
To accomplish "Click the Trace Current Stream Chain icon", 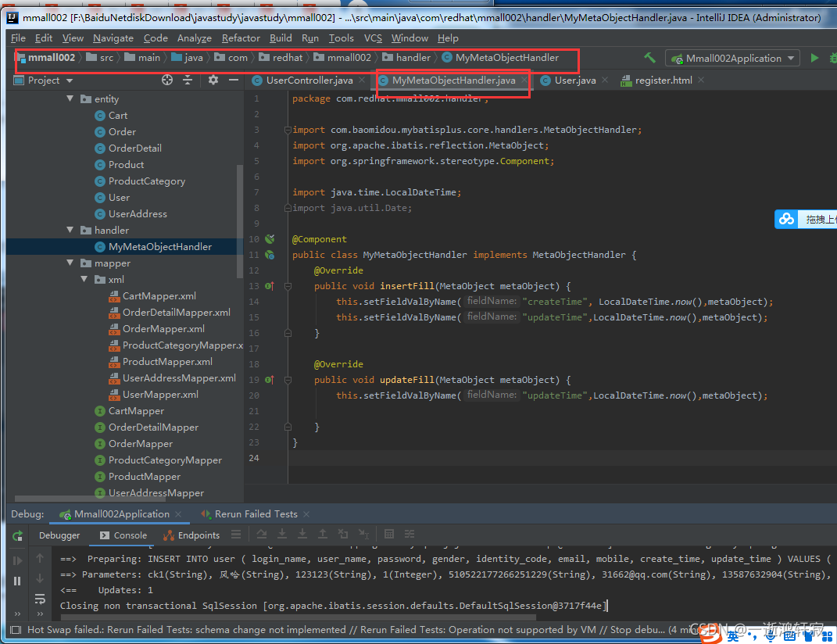I will [x=410, y=534].
